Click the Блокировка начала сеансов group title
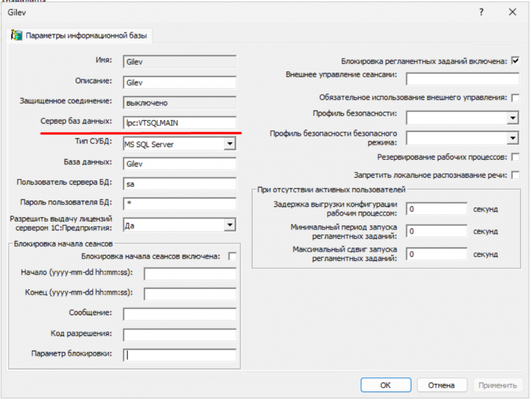The image size is (532, 402). click(x=63, y=244)
